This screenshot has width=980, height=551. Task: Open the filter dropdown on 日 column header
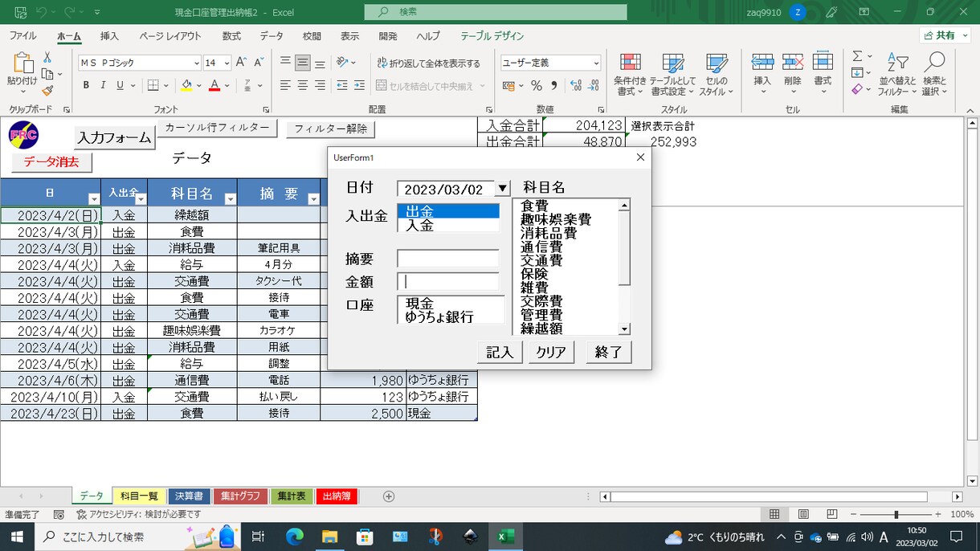(x=93, y=198)
